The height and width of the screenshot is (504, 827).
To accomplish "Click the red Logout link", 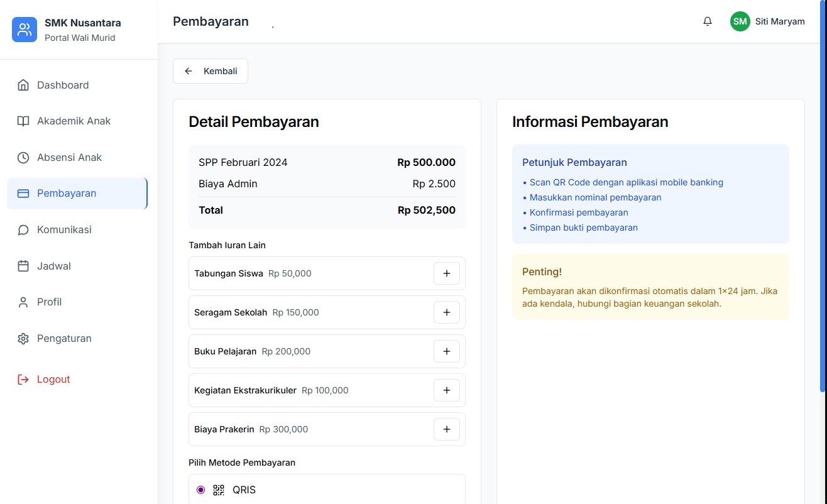I will 53,379.
